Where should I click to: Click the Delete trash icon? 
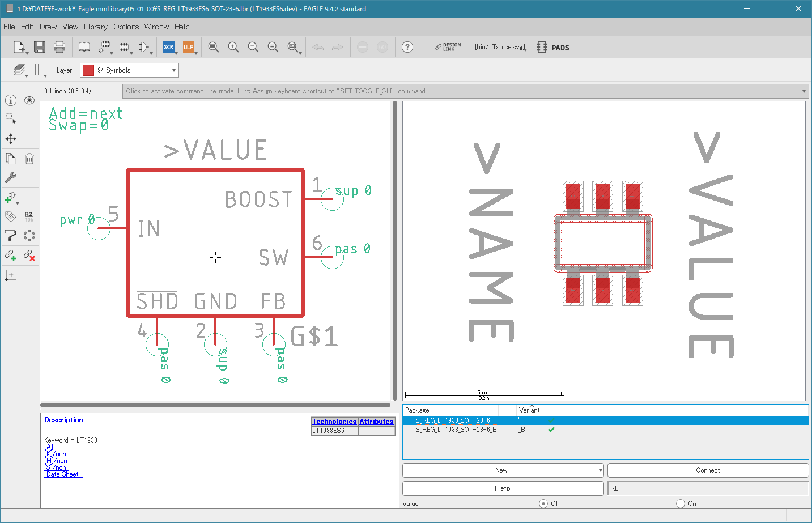pyautogui.click(x=29, y=159)
